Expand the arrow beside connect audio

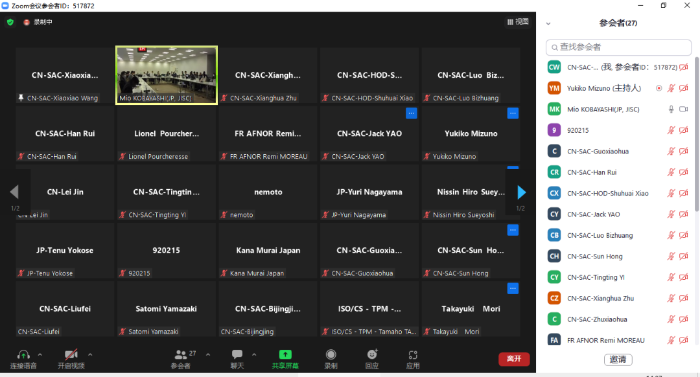40,355
